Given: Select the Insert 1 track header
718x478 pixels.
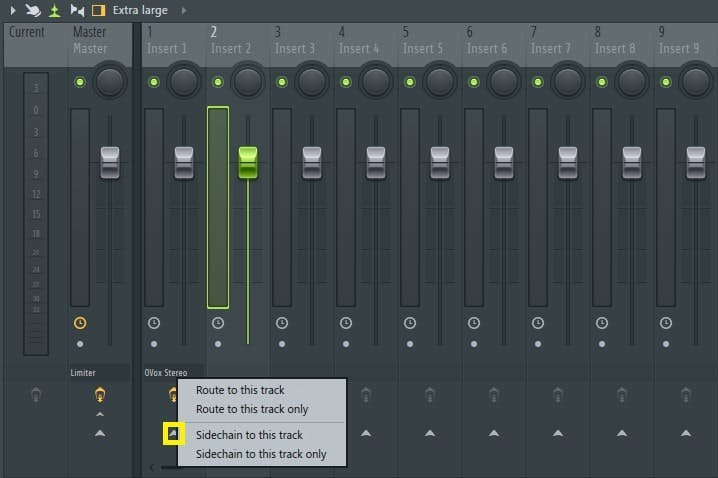Looking at the screenshot, I should 174,45.
